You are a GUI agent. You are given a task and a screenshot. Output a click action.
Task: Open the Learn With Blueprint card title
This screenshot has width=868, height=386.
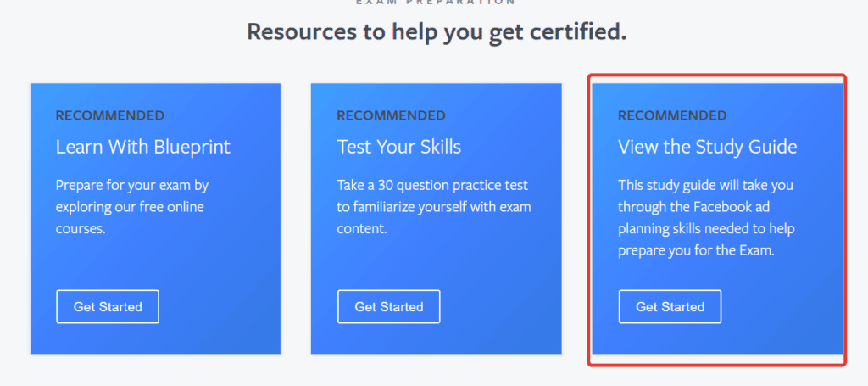click(x=142, y=147)
